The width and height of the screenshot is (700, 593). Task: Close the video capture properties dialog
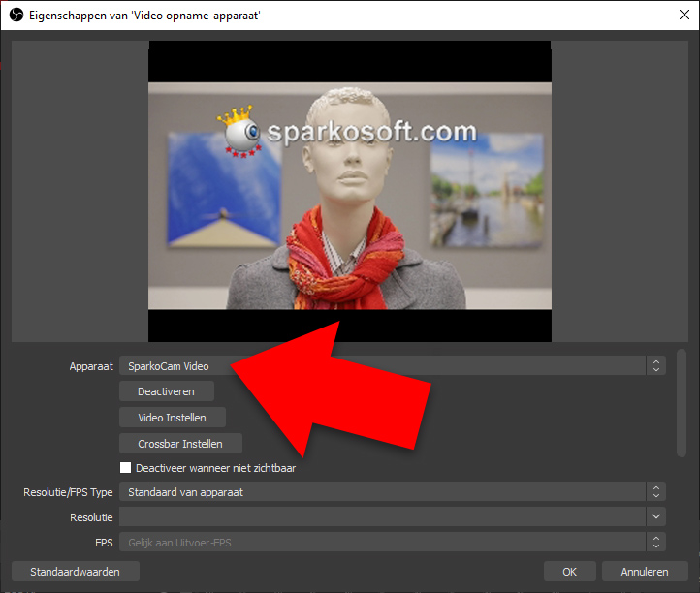pos(684,15)
